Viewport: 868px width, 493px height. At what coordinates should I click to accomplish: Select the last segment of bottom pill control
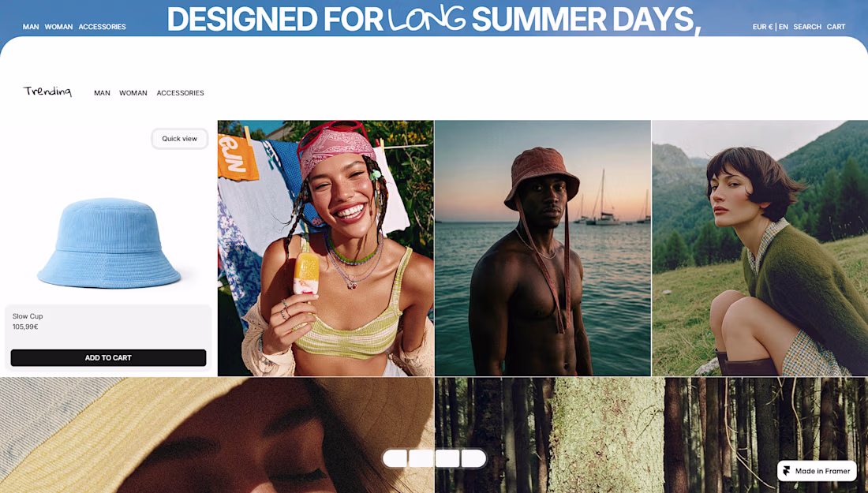click(474, 458)
